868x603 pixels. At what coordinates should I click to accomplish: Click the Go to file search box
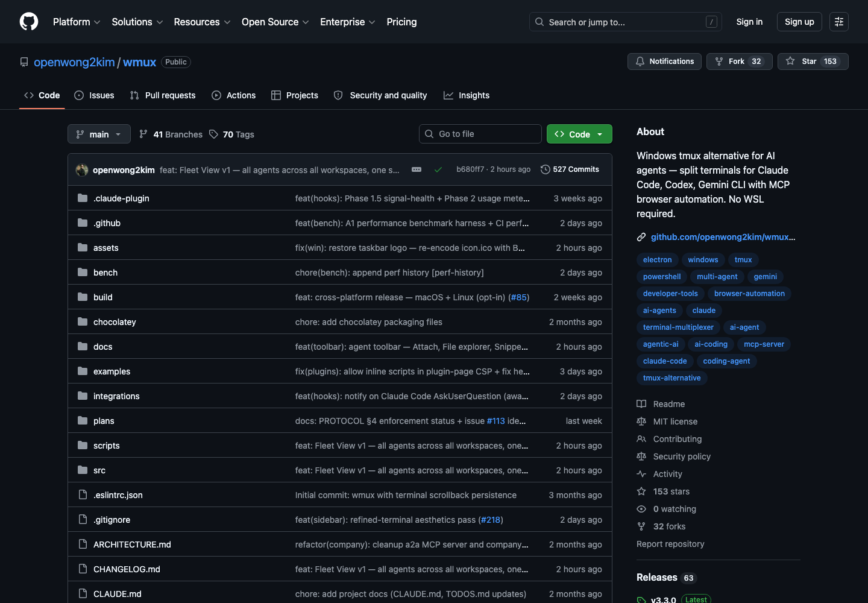tap(480, 134)
